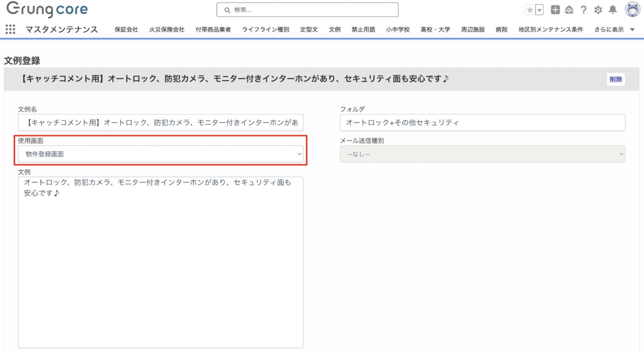Screen dimensions: 644x353
Task: Open the 地区別メンテナンス条件 tab
Action: tap(550, 30)
